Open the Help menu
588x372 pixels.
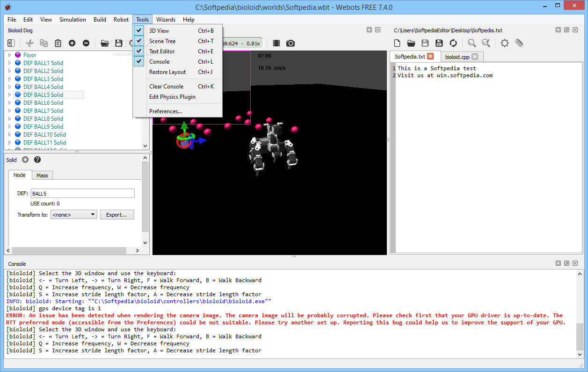click(x=189, y=20)
